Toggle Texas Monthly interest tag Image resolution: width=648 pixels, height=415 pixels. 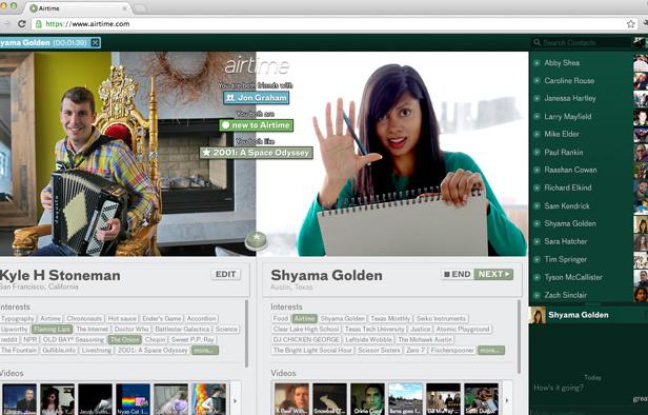pos(390,319)
